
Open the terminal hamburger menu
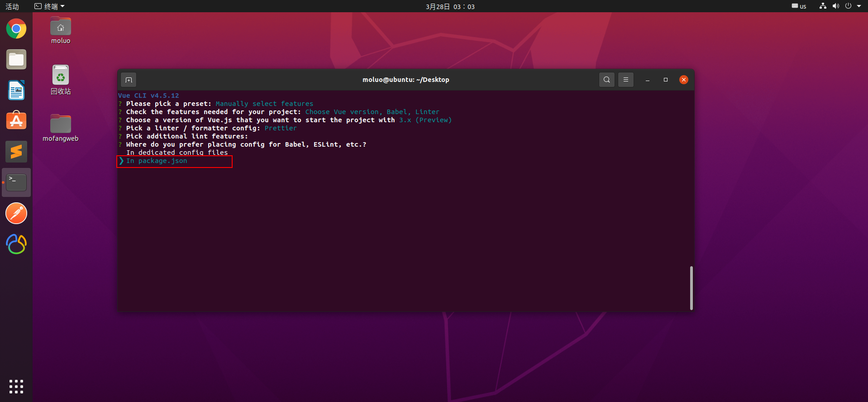point(626,80)
